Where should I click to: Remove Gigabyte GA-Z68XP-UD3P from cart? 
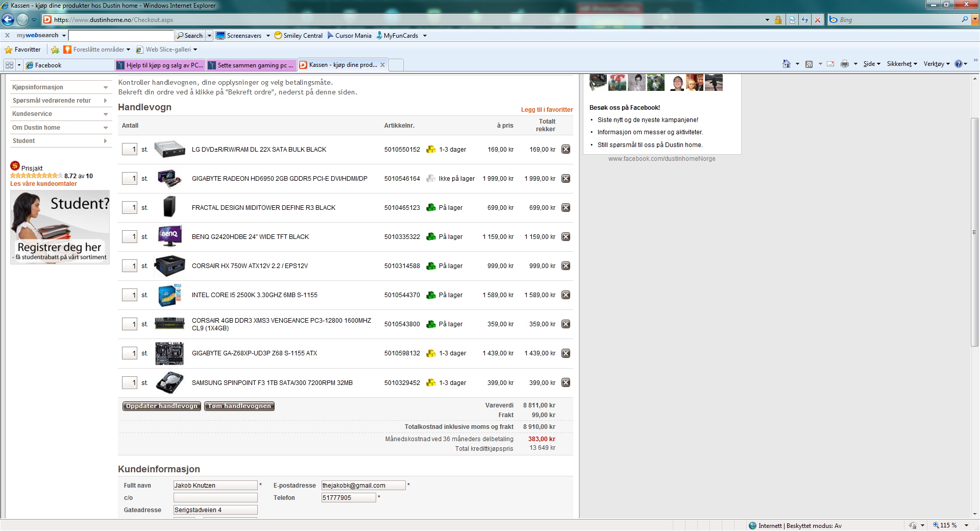(x=566, y=353)
